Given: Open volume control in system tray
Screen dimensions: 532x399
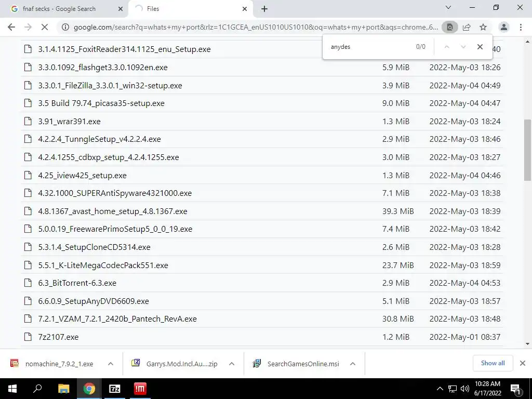Looking at the screenshot, I should [465, 389].
